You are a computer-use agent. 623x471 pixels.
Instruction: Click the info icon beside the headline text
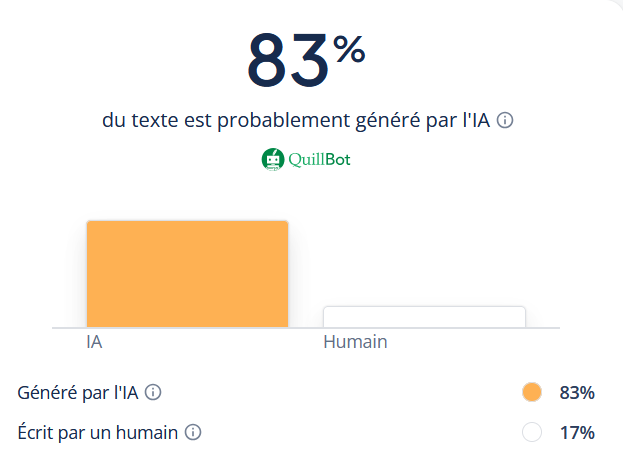click(506, 121)
